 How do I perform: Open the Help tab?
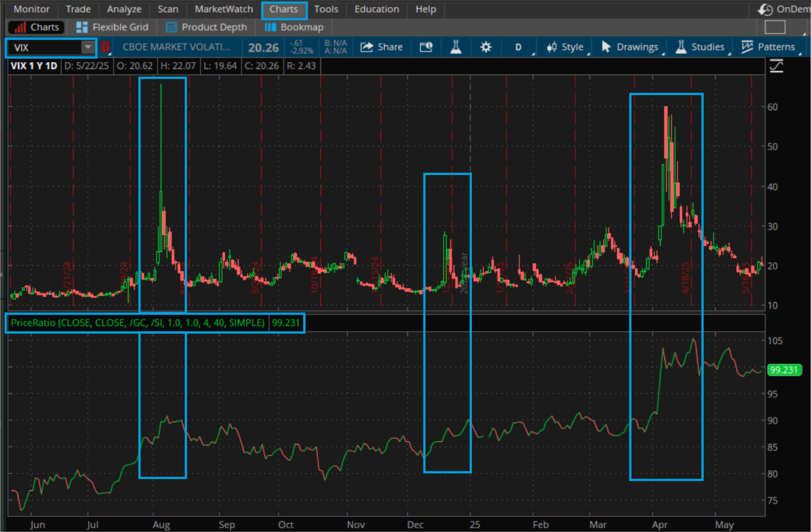tap(426, 9)
